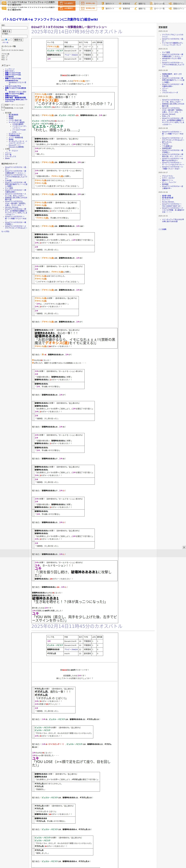Open the Discordサーバー (Donald-2nd様管理) link

point(16,146)
